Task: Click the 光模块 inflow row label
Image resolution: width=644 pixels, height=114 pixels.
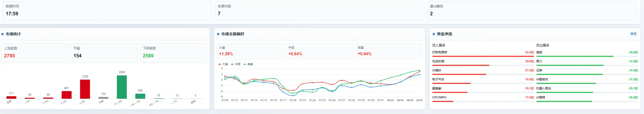Action: click(437, 70)
